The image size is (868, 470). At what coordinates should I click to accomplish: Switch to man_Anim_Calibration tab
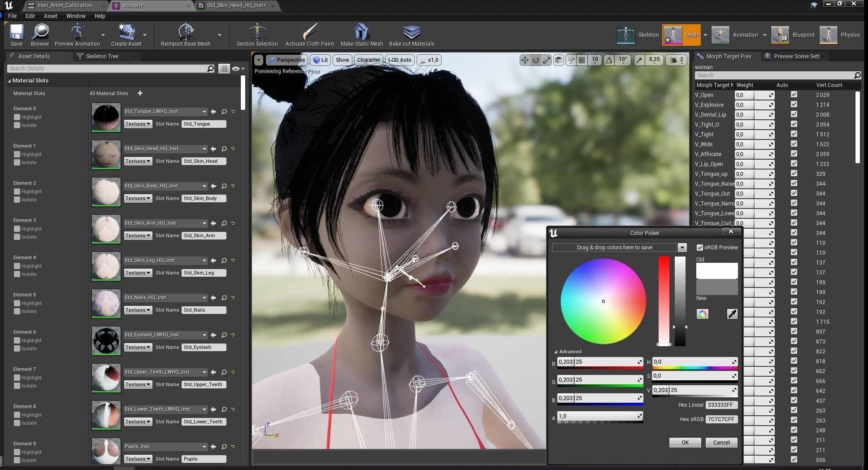pos(65,5)
